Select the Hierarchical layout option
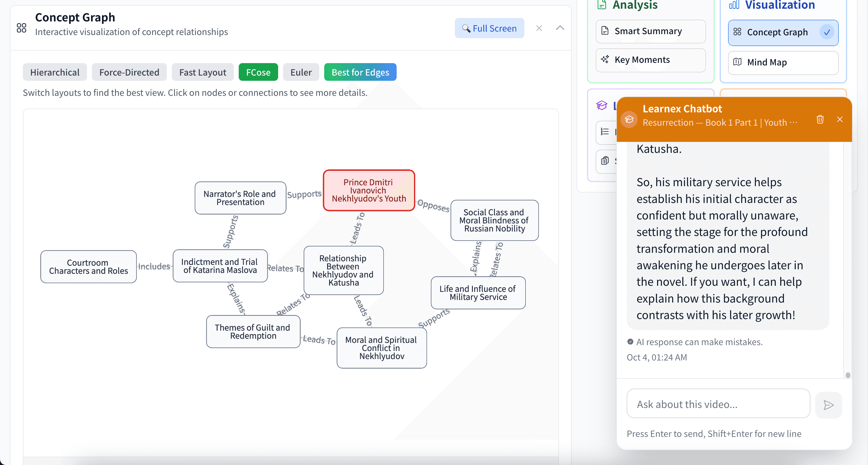868x465 pixels. point(54,72)
